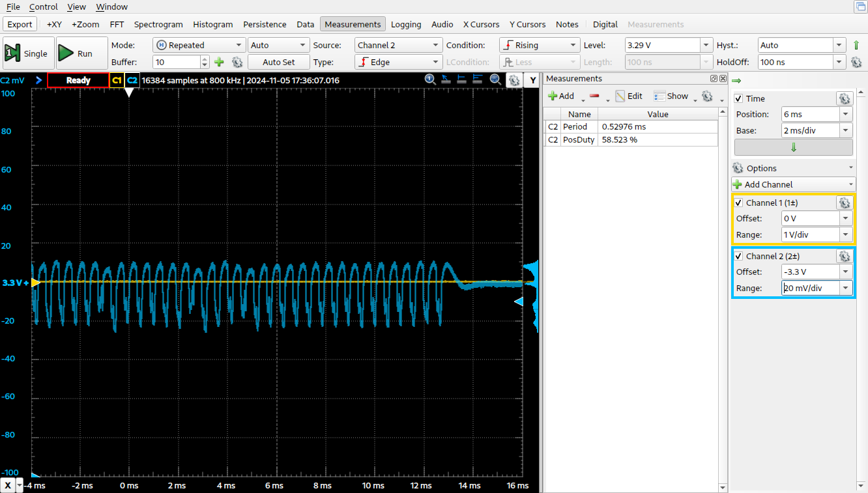This screenshot has width=868, height=493.
Task: Open the trigger Source dropdown showing Channel 2
Action: [x=399, y=45]
